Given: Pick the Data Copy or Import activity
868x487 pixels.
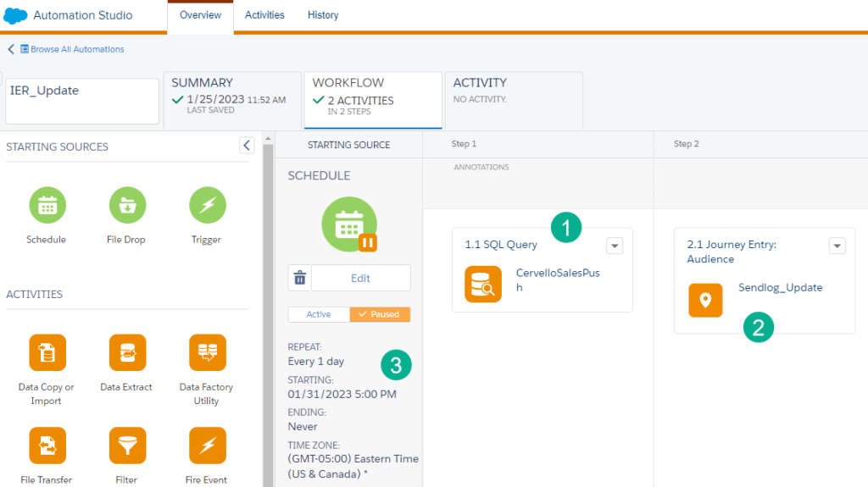Looking at the screenshot, I should click(47, 352).
